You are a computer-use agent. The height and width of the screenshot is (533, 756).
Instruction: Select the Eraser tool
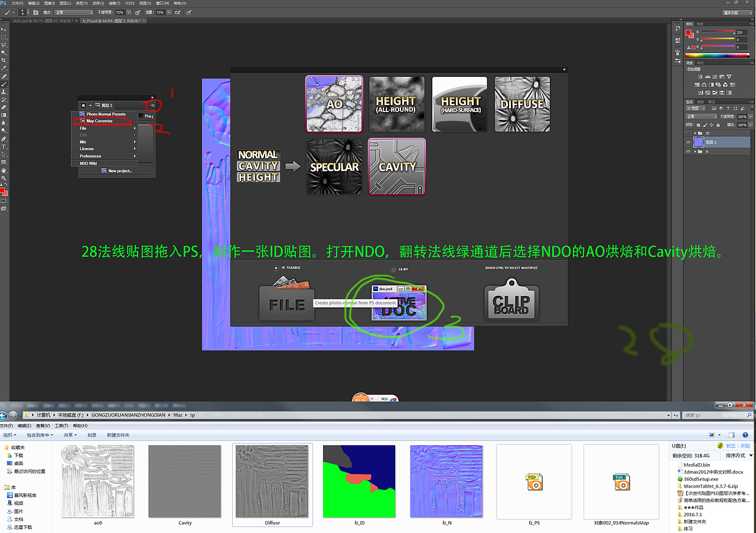pyautogui.click(x=4, y=107)
